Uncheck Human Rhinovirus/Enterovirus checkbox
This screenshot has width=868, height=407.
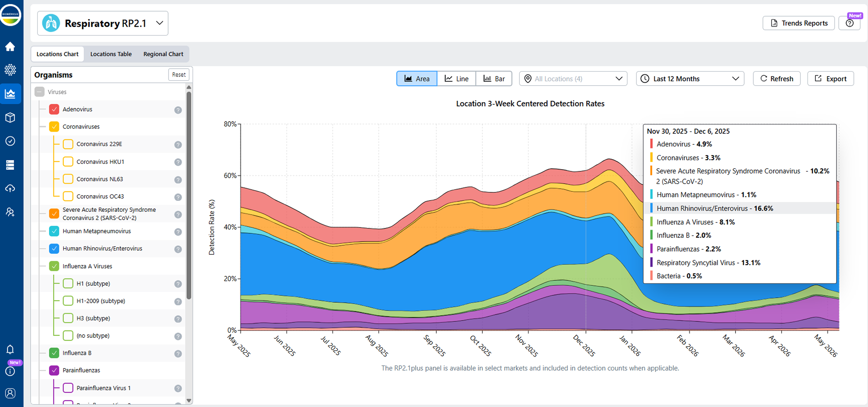click(54, 248)
